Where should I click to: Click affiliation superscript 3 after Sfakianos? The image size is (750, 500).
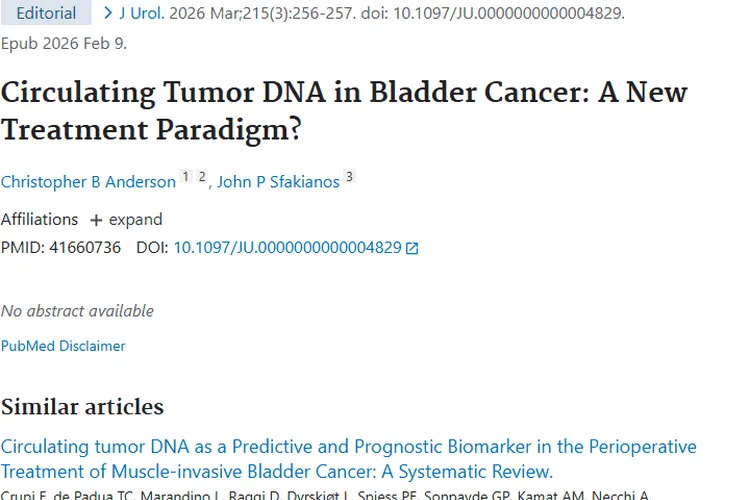(349, 178)
